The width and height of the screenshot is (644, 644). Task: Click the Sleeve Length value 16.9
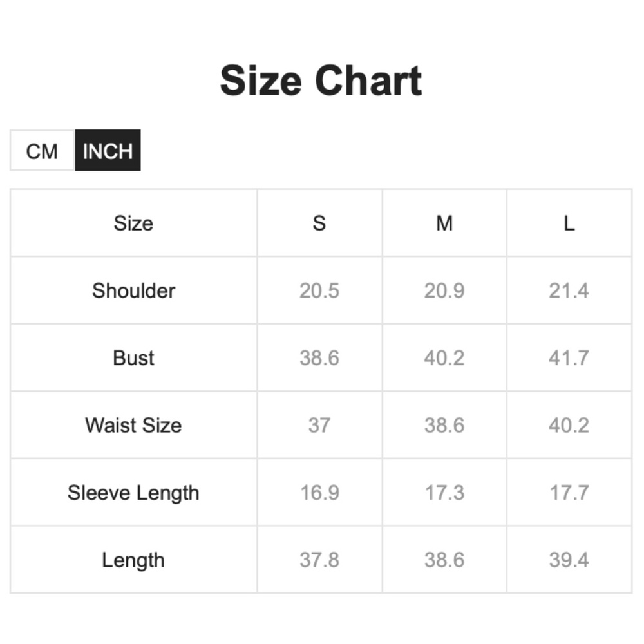319,493
